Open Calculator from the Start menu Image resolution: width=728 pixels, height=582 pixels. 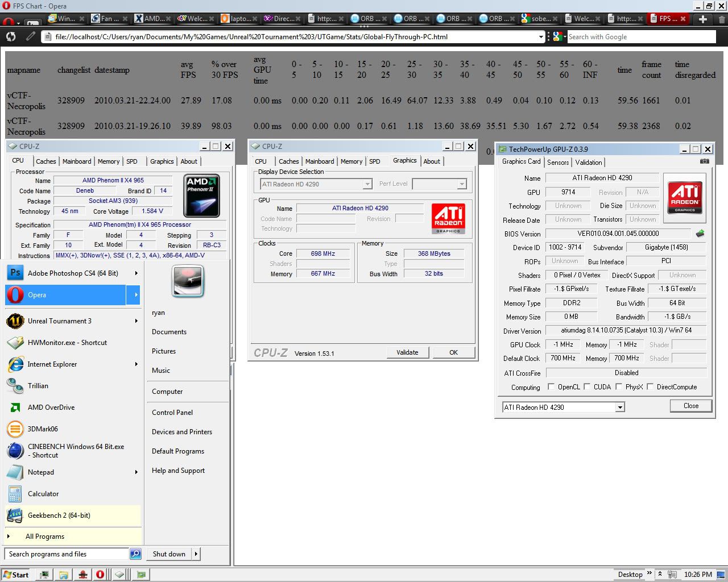click(x=43, y=494)
